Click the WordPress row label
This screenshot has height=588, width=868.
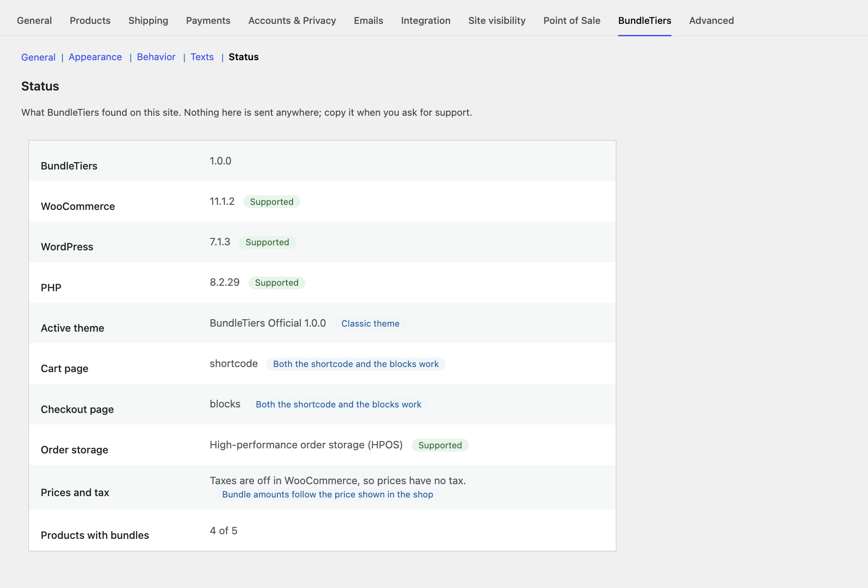(67, 247)
